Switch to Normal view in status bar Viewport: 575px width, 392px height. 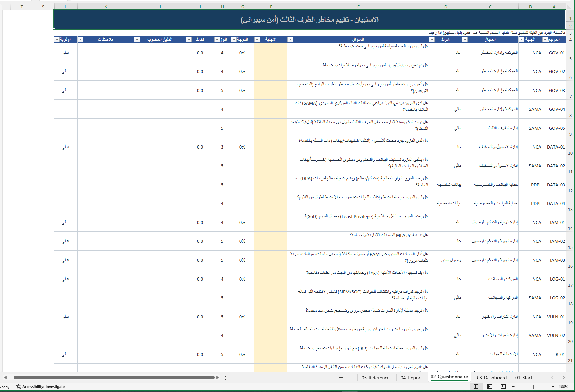point(476,387)
